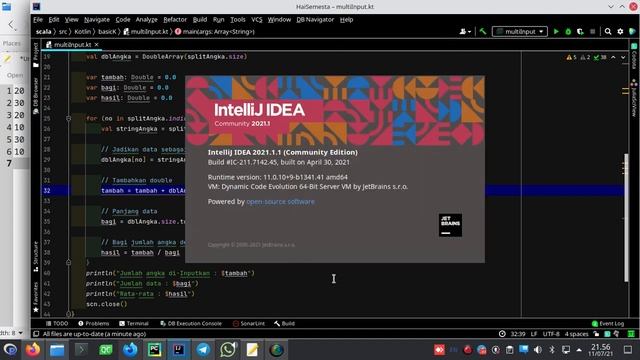Viewport: 640px width, 360px height.
Task: Run with coverage shield icon
Action: (580, 31)
